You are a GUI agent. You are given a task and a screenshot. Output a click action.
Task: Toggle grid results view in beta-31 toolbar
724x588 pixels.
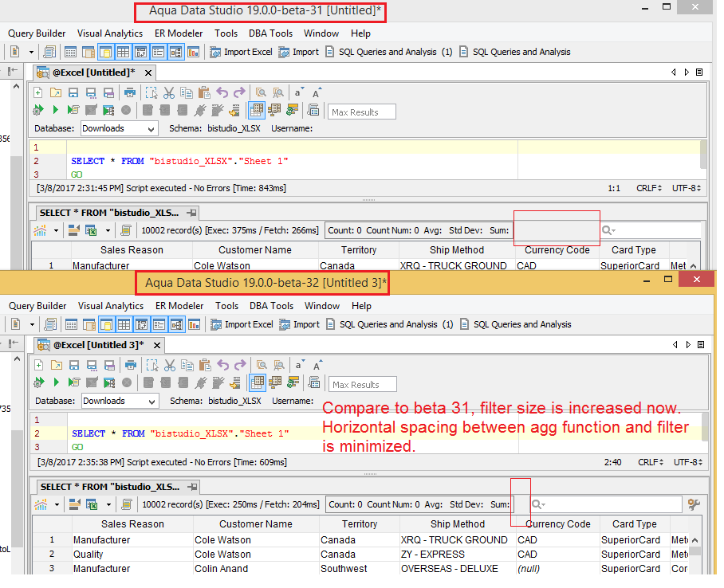(x=256, y=110)
